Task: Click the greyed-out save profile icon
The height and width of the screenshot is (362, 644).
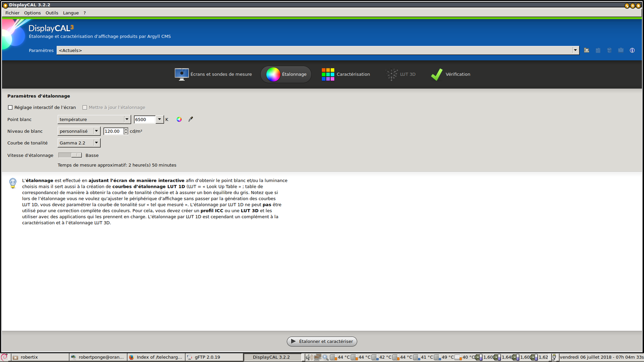Action: point(598,50)
